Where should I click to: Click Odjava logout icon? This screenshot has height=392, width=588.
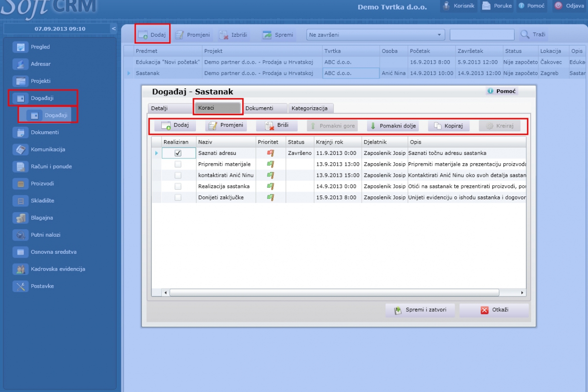click(558, 6)
